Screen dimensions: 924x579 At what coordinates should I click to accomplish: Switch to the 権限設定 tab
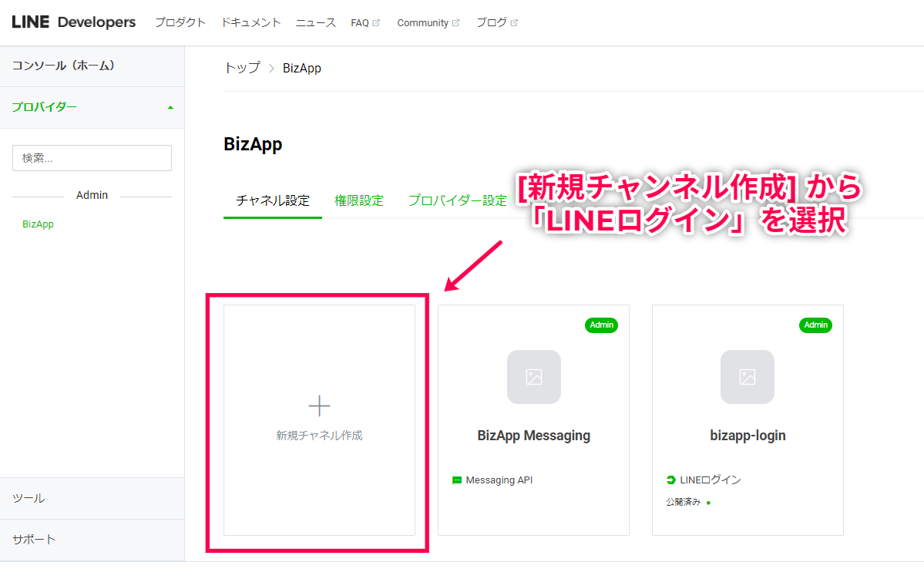[x=359, y=200]
